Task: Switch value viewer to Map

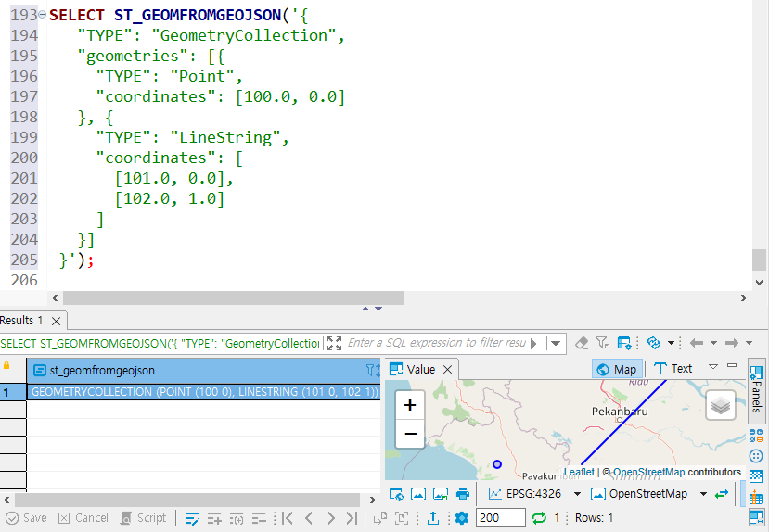Action: pyautogui.click(x=618, y=369)
